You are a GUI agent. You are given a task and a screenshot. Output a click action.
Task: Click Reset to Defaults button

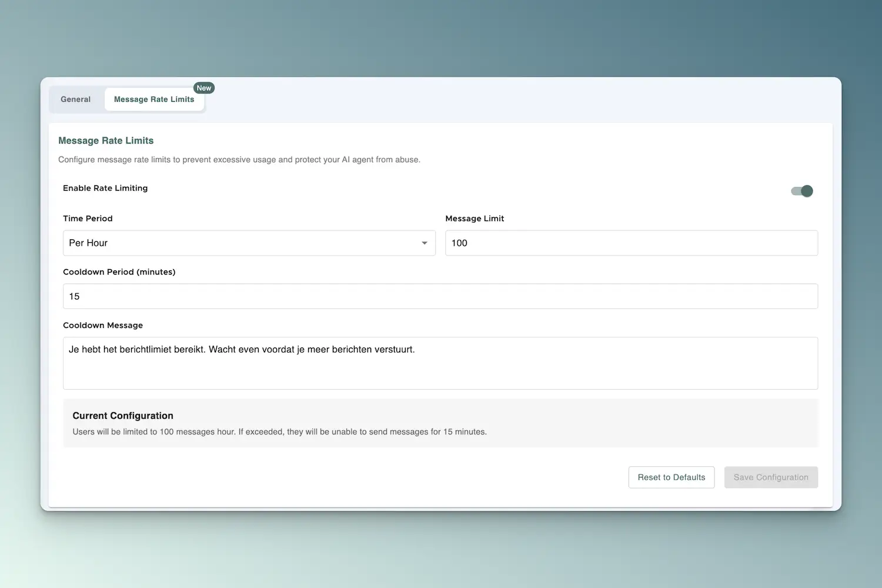click(x=671, y=477)
